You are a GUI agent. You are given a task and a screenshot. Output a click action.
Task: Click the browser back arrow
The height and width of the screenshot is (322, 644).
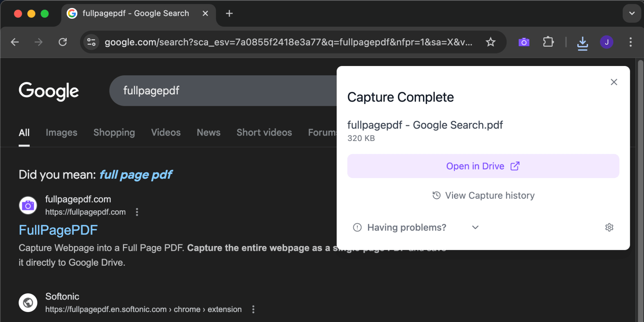tap(15, 42)
